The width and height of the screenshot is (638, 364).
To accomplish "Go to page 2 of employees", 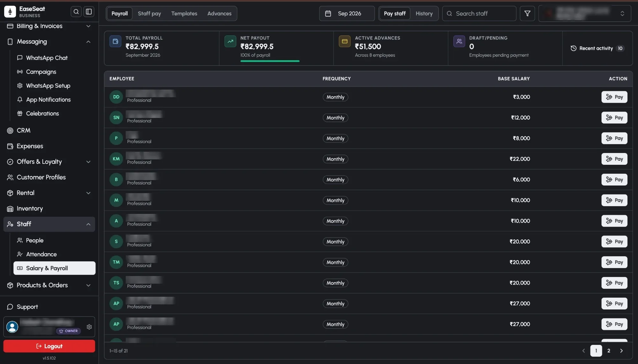I will click(609, 351).
